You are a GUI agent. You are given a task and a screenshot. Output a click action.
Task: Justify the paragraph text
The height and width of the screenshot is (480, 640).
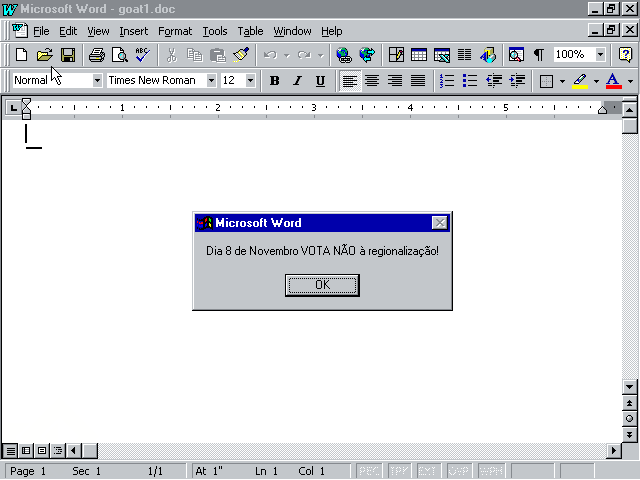[x=418, y=81]
